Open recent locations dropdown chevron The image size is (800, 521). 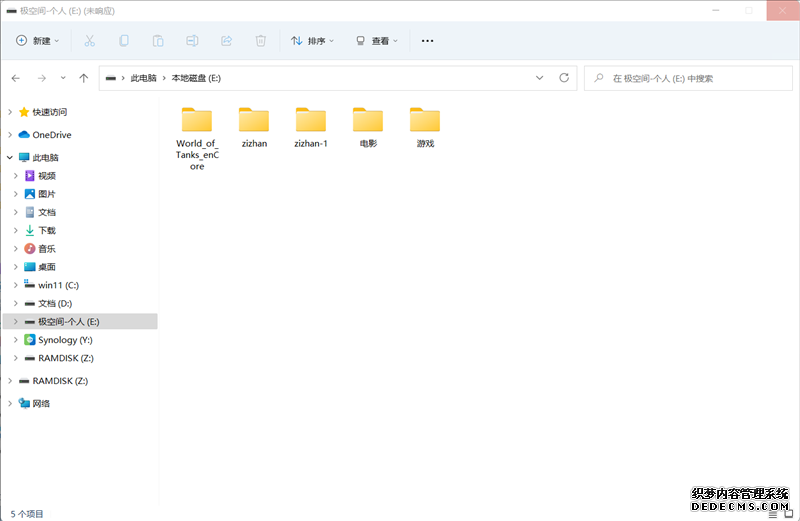pos(63,78)
